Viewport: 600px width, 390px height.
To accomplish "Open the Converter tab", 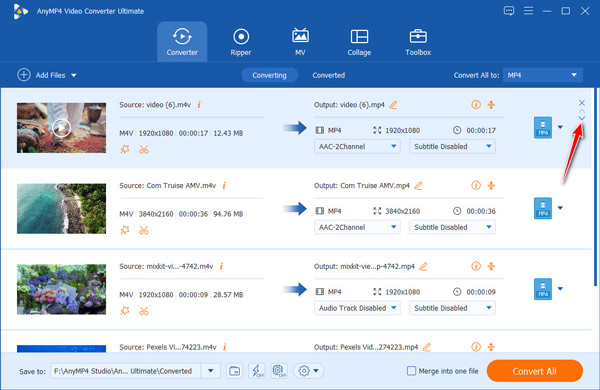I will [182, 41].
